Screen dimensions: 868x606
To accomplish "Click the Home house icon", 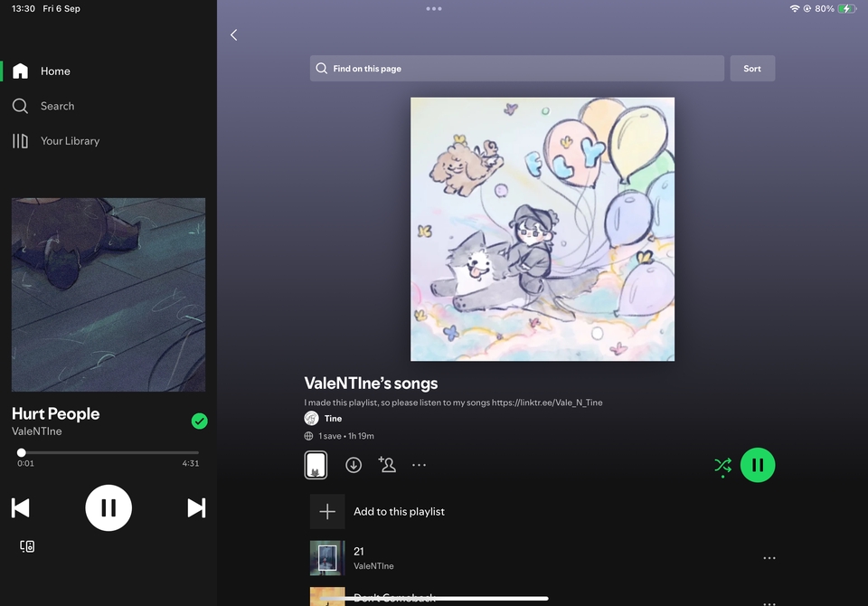I will tap(21, 71).
